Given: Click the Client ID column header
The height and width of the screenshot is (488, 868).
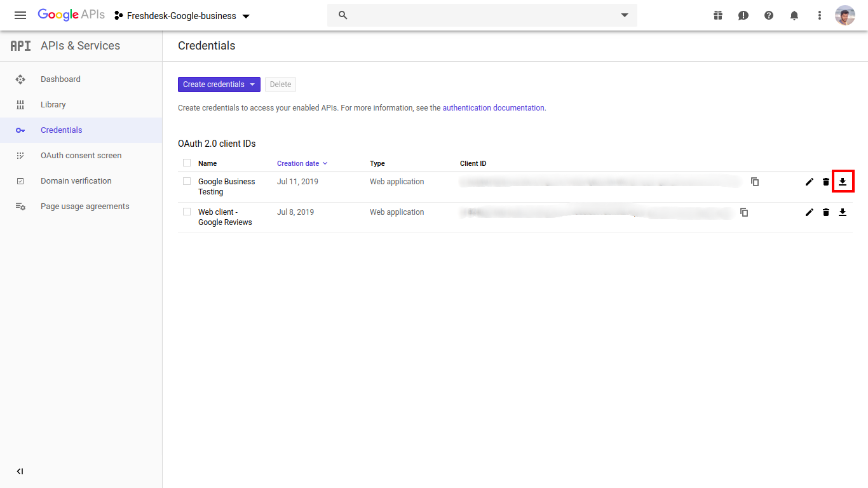Looking at the screenshot, I should [473, 163].
